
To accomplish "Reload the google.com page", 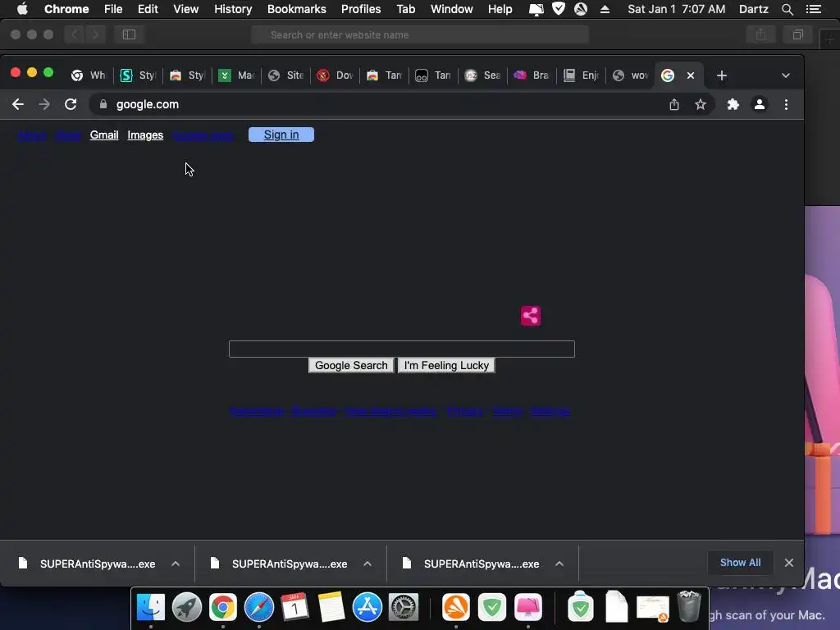I will 71,104.
